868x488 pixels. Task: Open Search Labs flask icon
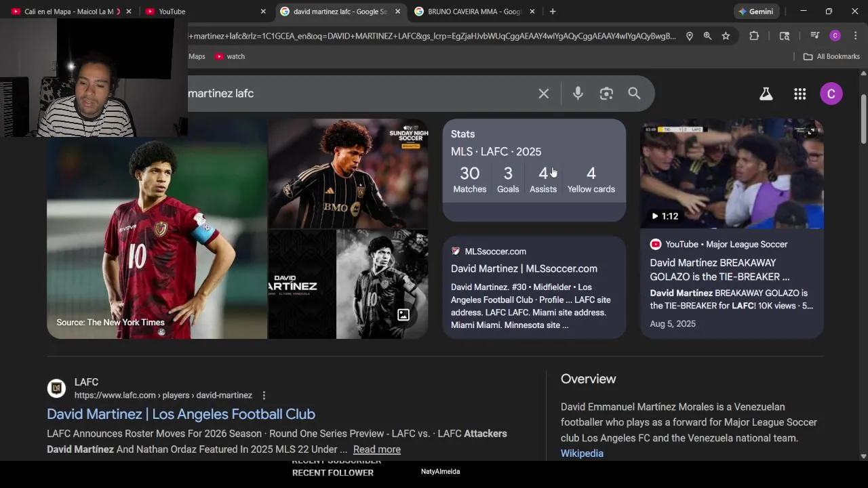(x=766, y=94)
